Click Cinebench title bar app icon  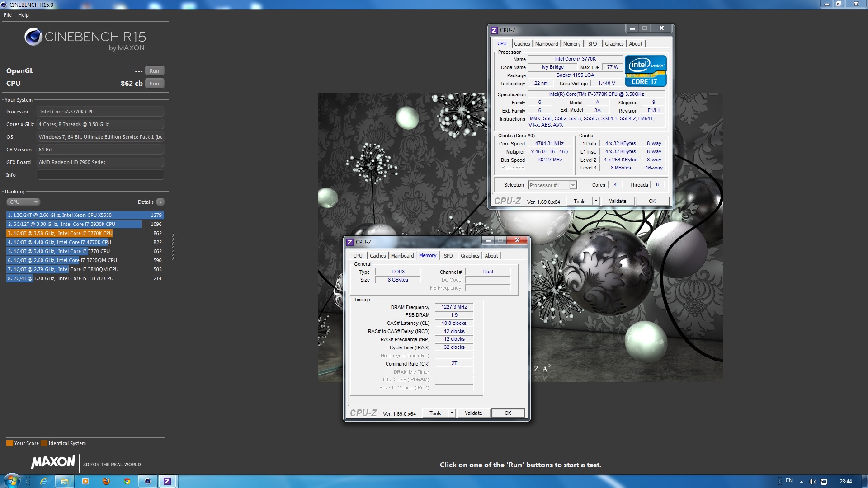tap(4, 5)
